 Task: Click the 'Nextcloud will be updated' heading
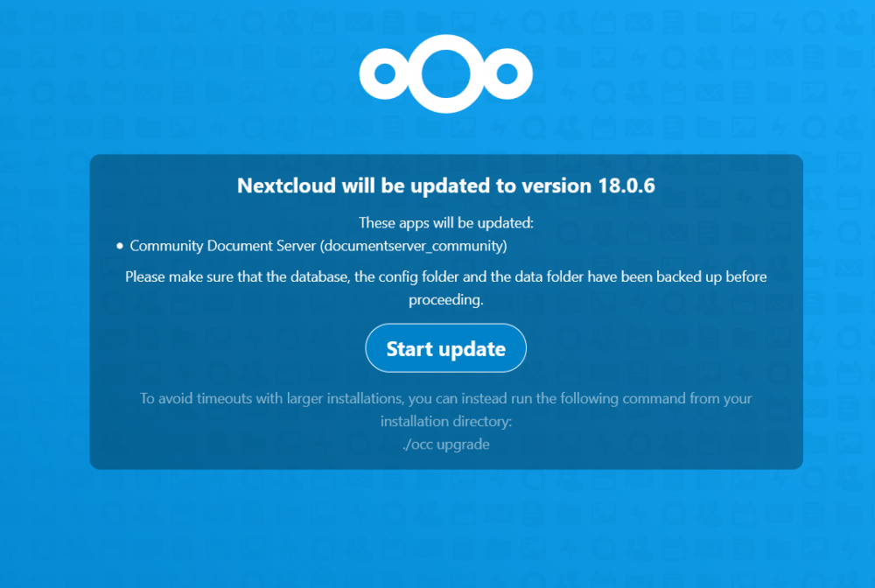(x=446, y=185)
